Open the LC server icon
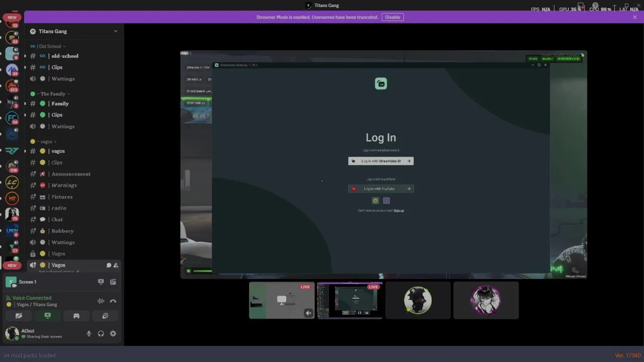 (12, 183)
